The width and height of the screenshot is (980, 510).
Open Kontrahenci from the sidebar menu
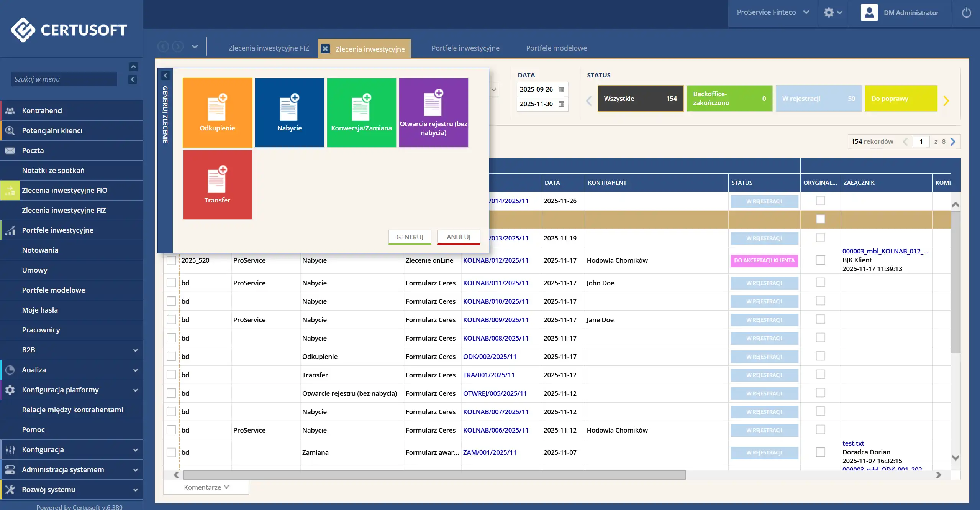click(42, 110)
